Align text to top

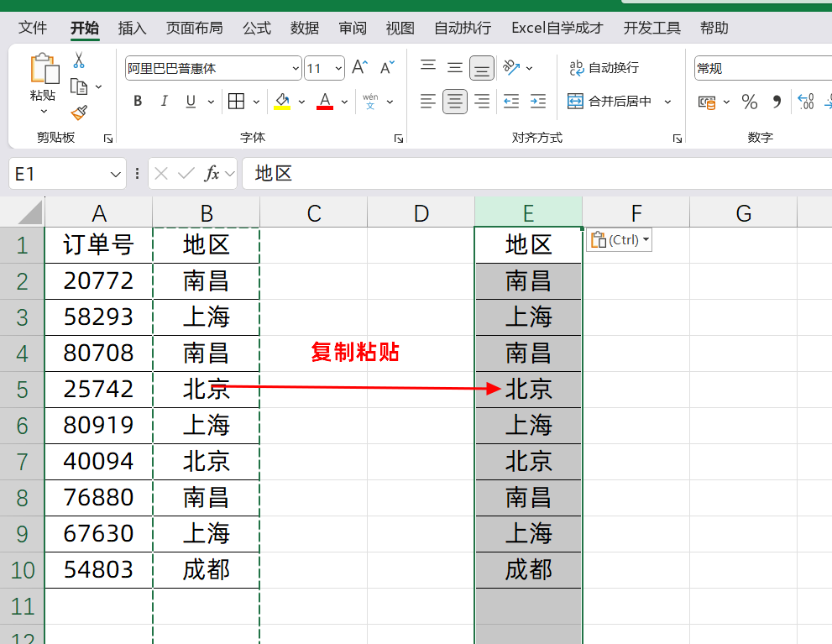pos(428,67)
